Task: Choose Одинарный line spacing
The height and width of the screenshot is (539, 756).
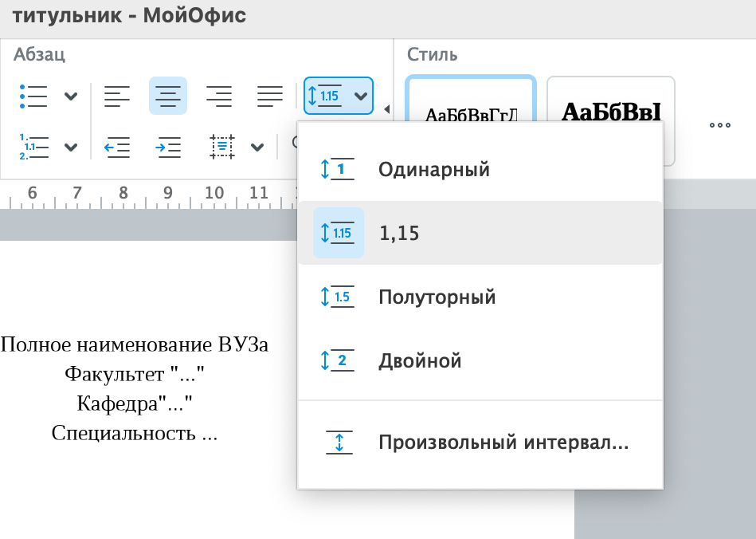Action: point(480,169)
